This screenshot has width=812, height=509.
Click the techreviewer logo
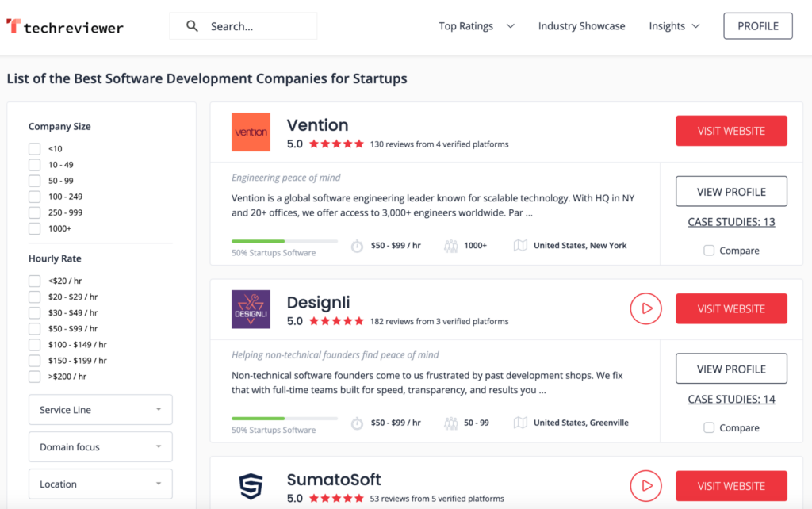[65, 26]
